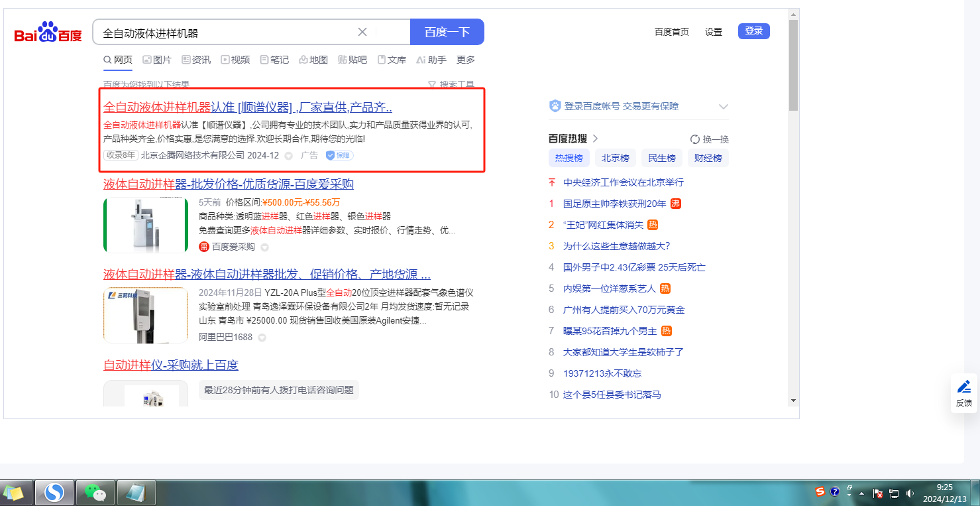
Task: Switch to the 文库 tab
Action: tap(392, 60)
